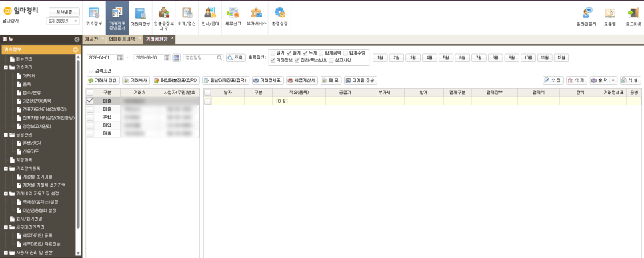Open the 거래전표 증빙문서 module
This screenshot has height=258, width=644.
point(117,17)
